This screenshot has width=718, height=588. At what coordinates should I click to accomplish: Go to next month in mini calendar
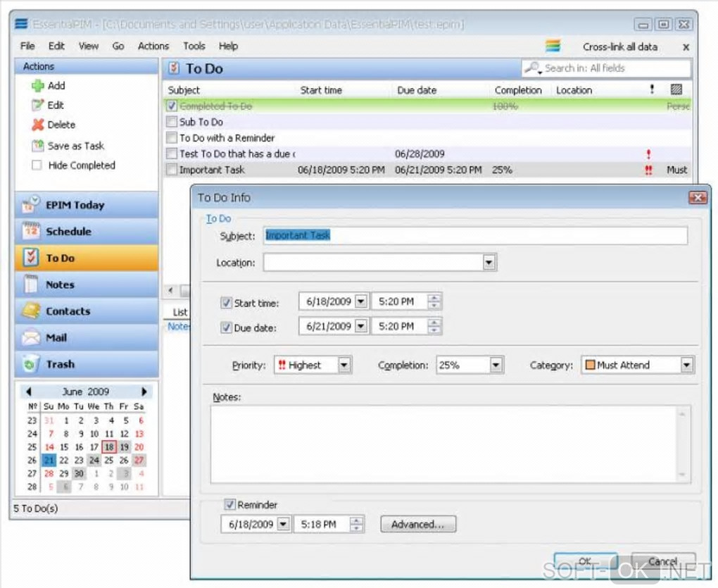pyautogui.click(x=144, y=392)
